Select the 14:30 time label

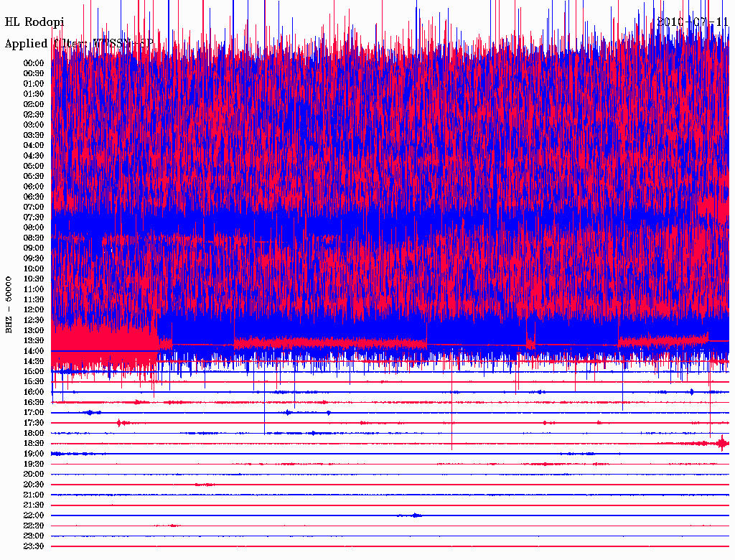(34, 361)
